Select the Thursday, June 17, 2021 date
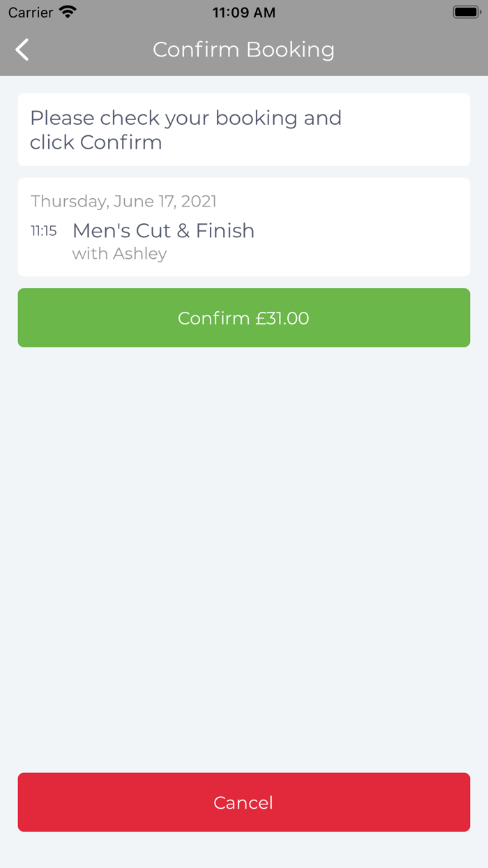 pyautogui.click(x=123, y=201)
